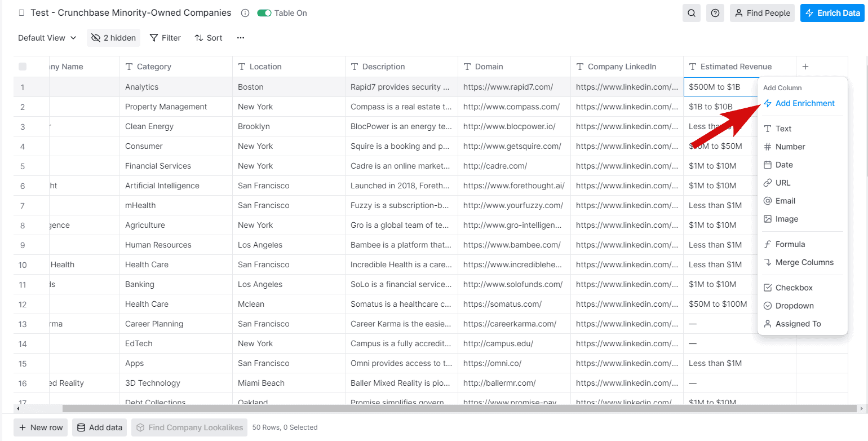Open the Default View dropdown
Screen dimensions: 868x441
point(47,38)
